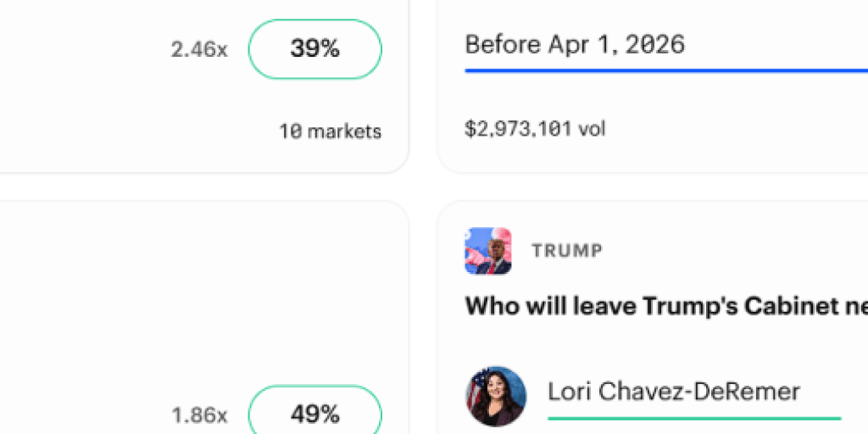
Task: Open the "10 markets" link
Action: [x=330, y=131]
